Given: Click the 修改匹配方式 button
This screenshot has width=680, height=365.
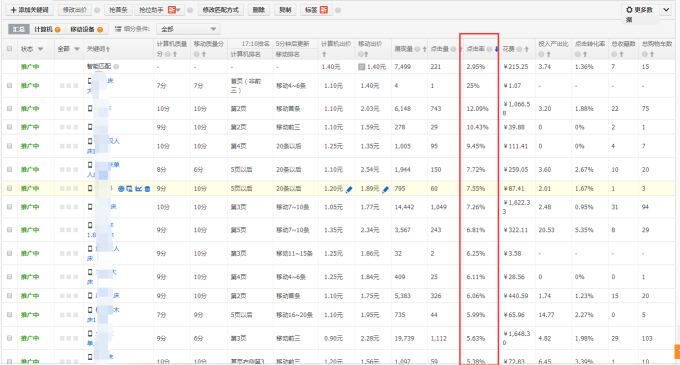Looking at the screenshot, I should (x=221, y=10).
